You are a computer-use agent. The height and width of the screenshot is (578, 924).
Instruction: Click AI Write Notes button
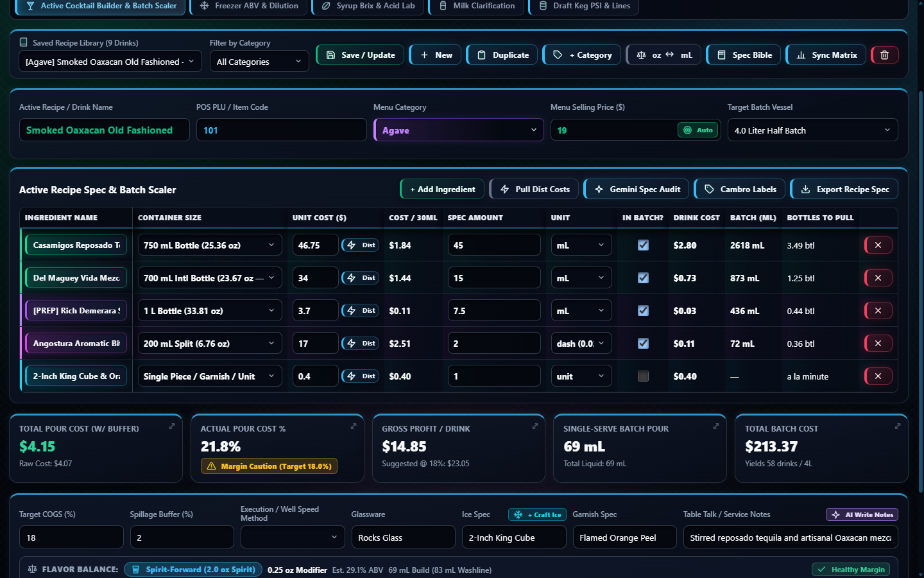pyautogui.click(x=862, y=515)
